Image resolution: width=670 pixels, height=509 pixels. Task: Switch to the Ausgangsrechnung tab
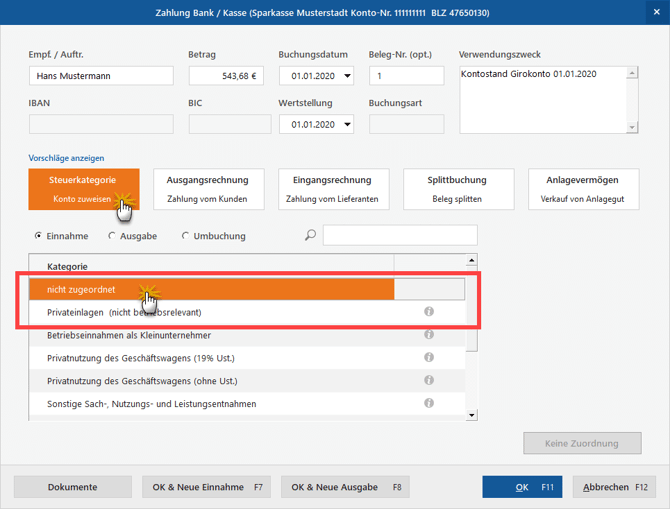pyautogui.click(x=208, y=189)
